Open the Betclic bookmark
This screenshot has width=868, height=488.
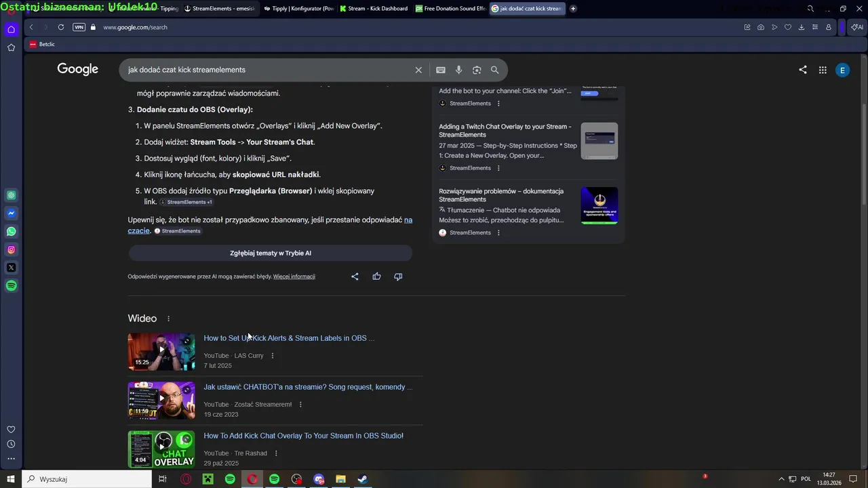(42, 44)
